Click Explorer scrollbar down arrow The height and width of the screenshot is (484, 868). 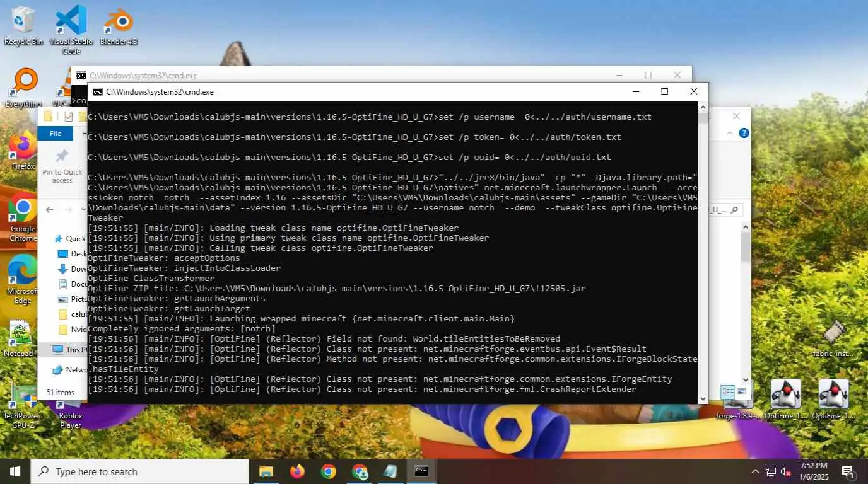(746, 379)
